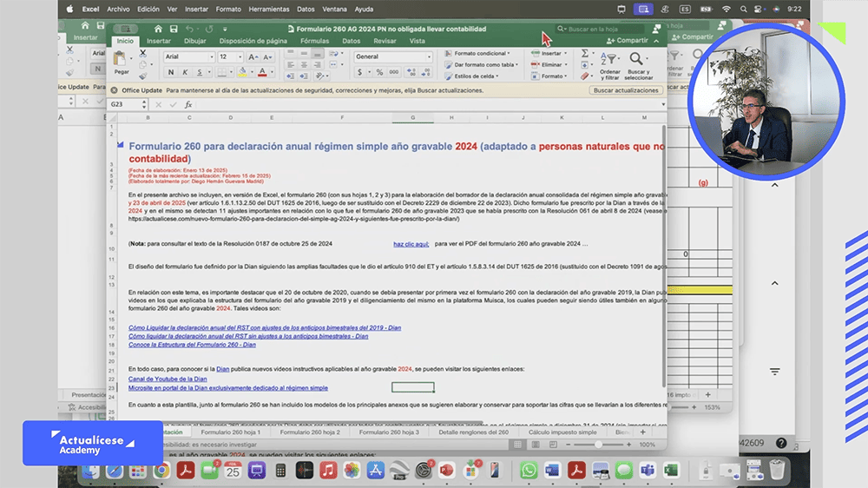Open the Fórmulas ribbon tab
This screenshot has width=868, height=488.
point(314,41)
